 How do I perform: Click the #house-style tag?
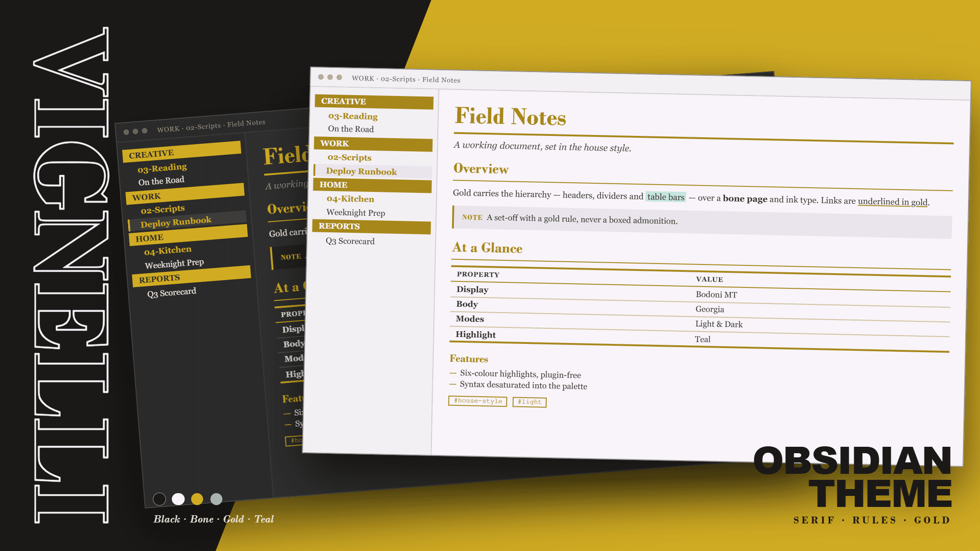pos(478,401)
